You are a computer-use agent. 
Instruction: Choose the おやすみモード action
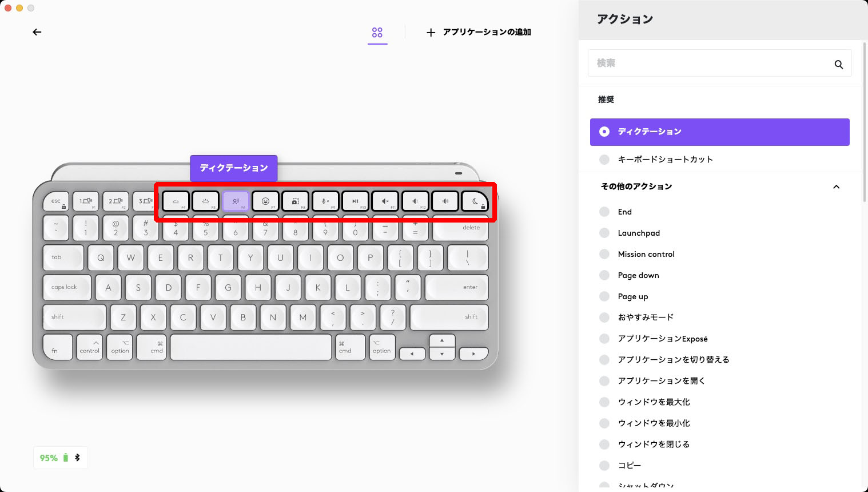pos(646,318)
